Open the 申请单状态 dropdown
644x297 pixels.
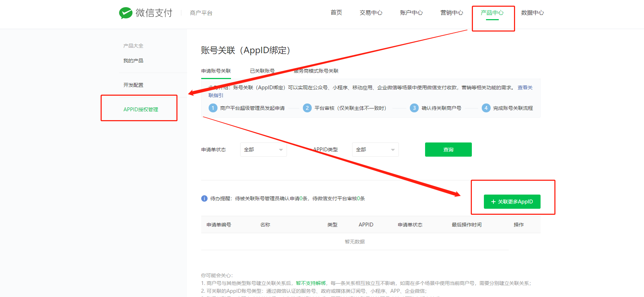(264, 150)
